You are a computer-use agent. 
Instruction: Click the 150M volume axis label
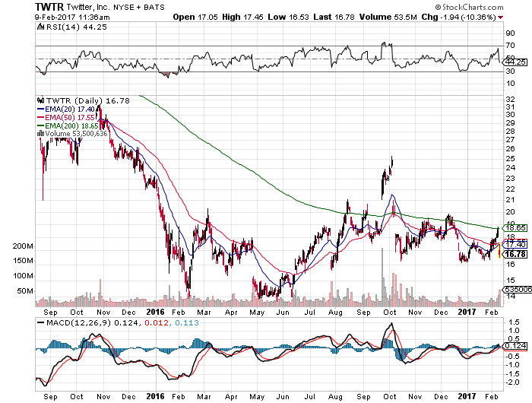coord(23,261)
